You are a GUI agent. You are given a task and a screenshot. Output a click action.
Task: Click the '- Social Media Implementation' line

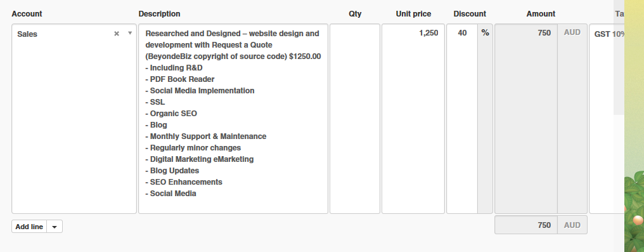(x=200, y=91)
